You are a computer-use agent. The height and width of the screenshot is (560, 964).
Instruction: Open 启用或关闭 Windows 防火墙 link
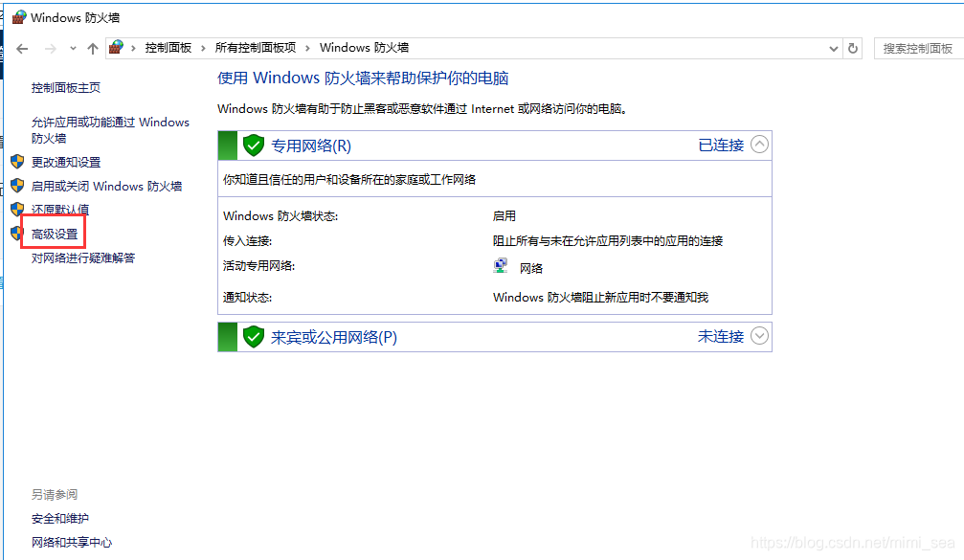106,187
